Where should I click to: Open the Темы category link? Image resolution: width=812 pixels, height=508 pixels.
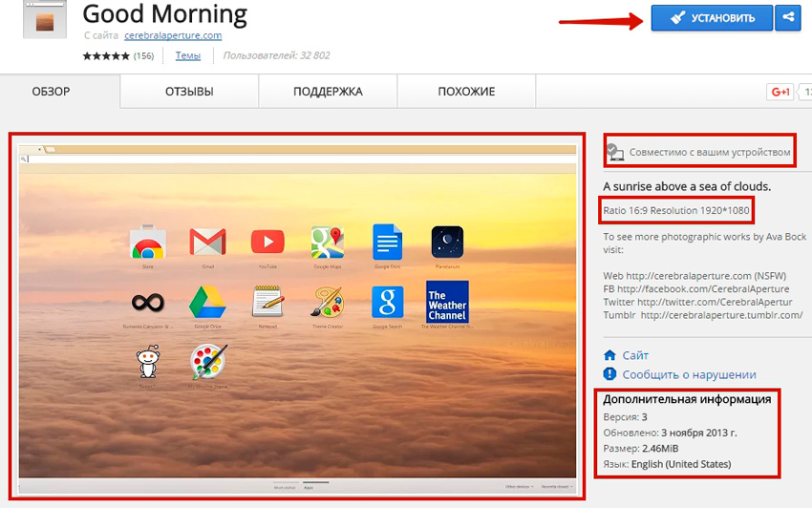188,55
